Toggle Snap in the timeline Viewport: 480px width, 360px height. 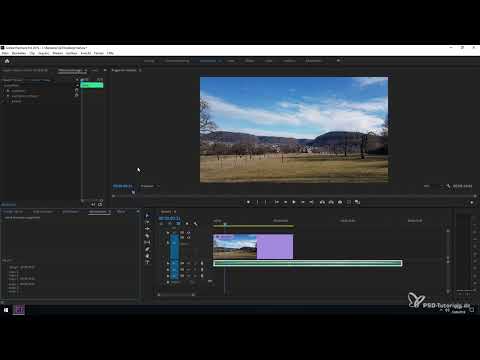coord(169,224)
